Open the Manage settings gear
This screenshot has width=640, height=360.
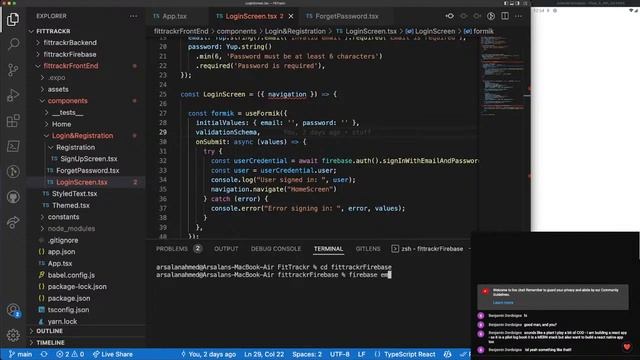(13, 335)
